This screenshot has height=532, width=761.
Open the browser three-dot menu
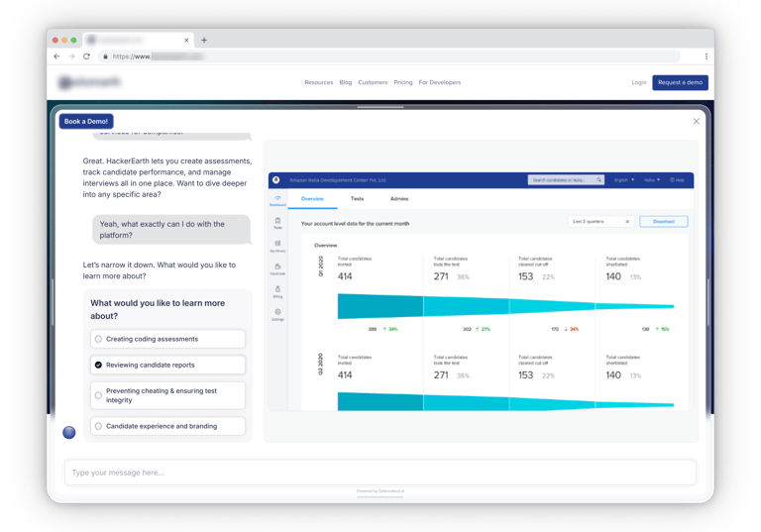tap(707, 56)
